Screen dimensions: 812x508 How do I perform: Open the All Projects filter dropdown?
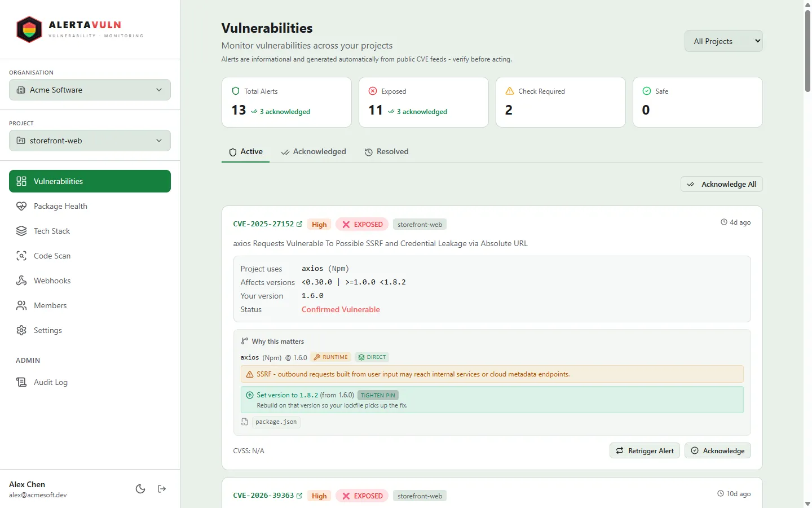coord(723,41)
